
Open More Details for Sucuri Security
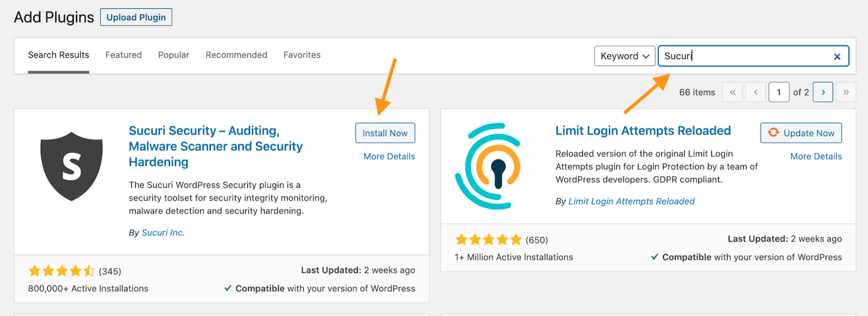click(x=389, y=156)
